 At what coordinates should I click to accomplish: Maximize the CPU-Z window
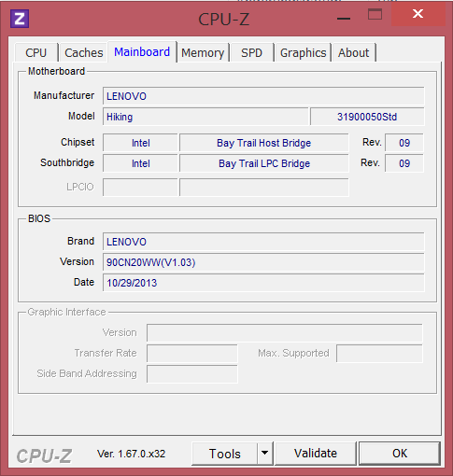(375, 14)
